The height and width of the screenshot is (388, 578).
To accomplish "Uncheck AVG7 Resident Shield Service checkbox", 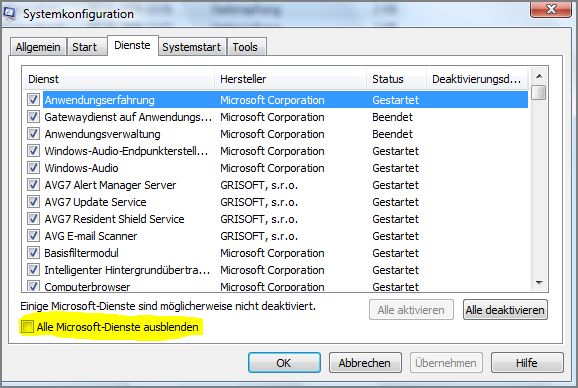I will 34,219.
